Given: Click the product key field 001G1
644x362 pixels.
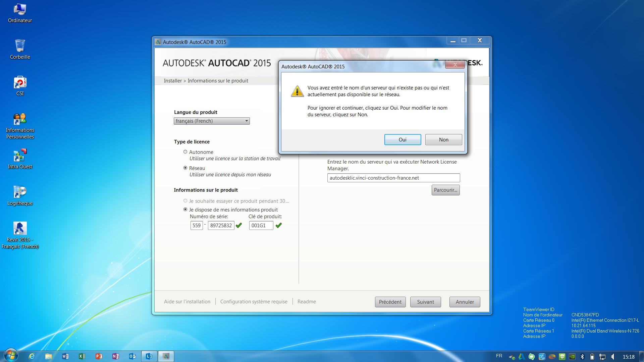Looking at the screenshot, I should coord(261,226).
